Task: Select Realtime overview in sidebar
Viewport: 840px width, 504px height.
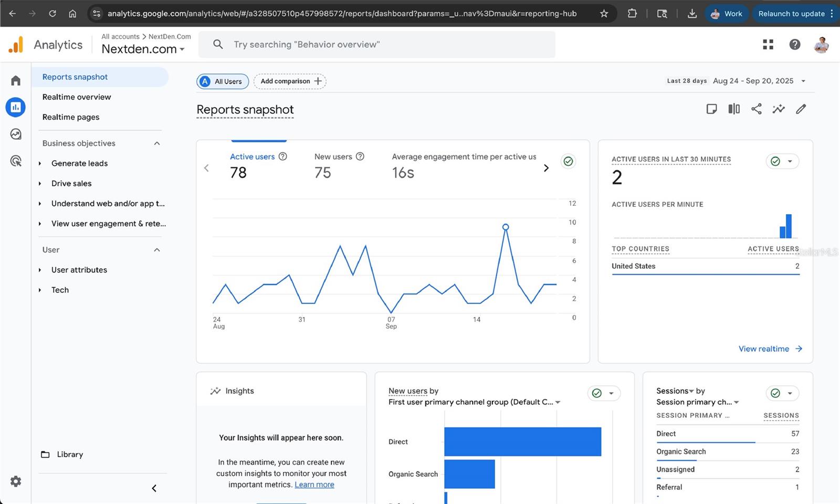Action: 77,97
